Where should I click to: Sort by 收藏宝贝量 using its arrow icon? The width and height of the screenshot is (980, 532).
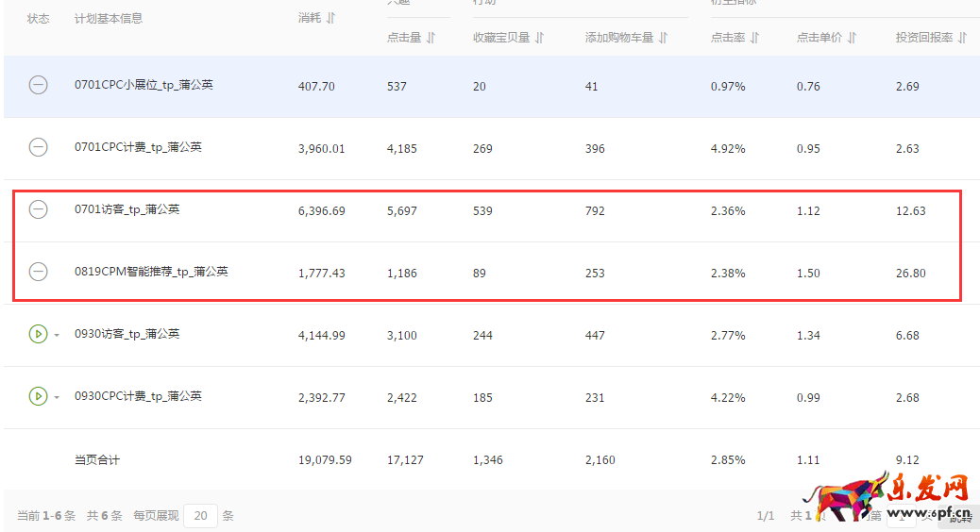tap(539, 38)
